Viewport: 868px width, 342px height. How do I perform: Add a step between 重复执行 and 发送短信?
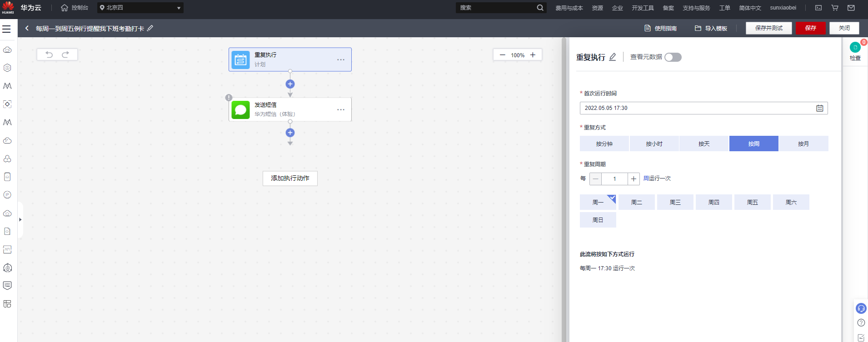(290, 84)
